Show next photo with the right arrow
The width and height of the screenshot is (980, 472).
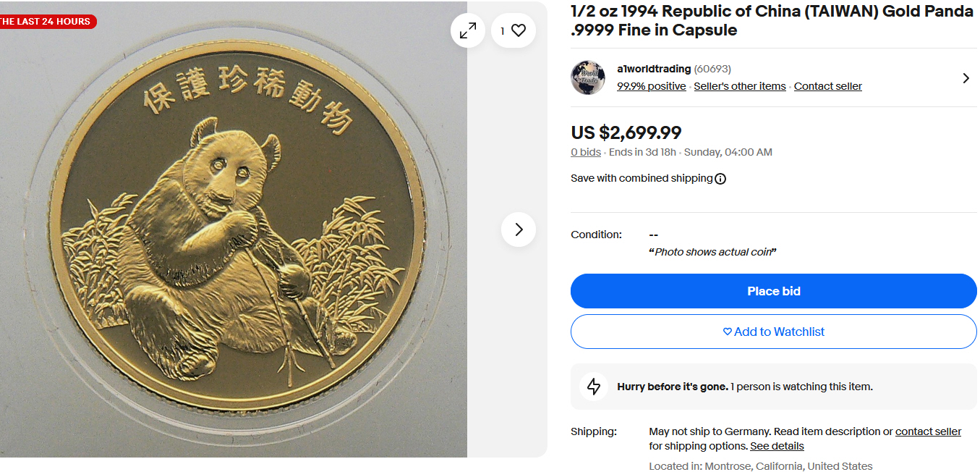(x=519, y=229)
